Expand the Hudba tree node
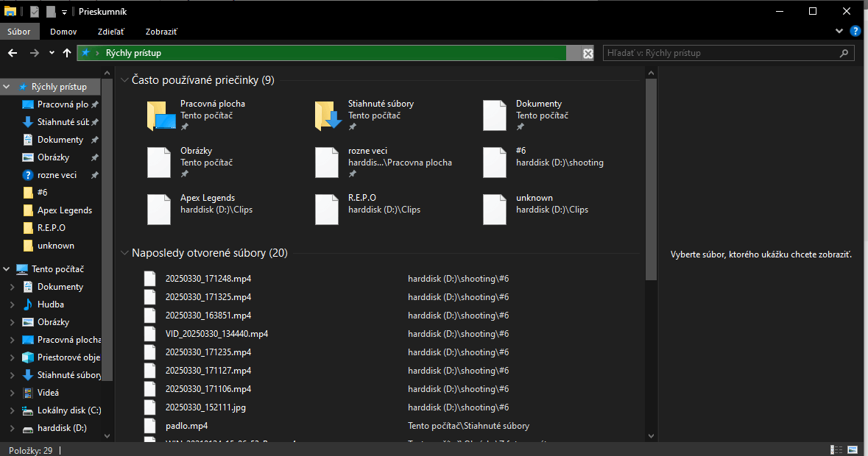This screenshot has height=456, width=868. tap(13, 304)
